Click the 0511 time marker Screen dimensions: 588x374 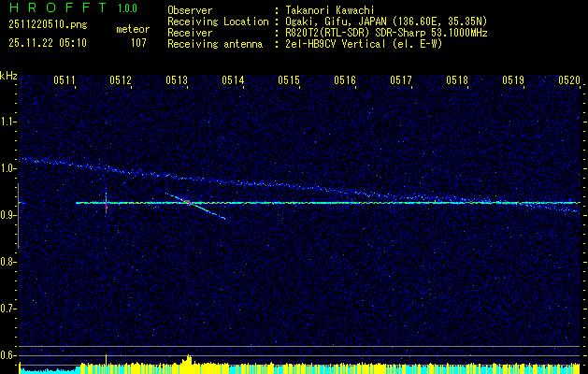[65, 81]
